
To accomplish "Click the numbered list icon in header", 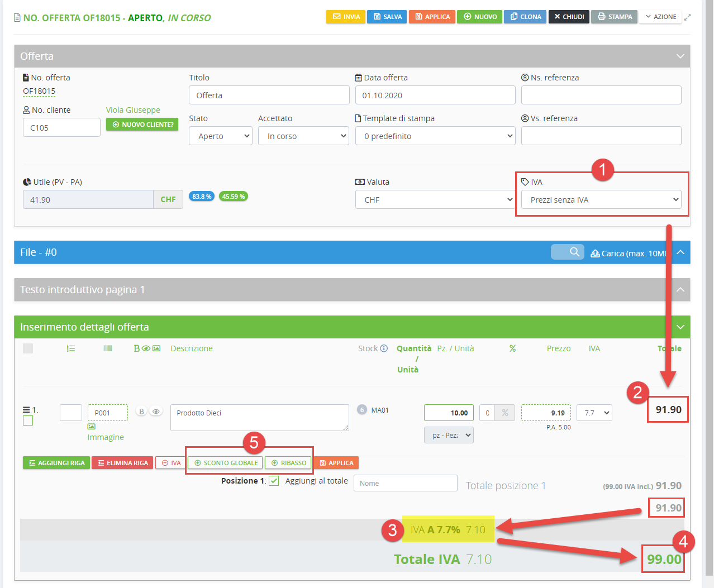I will [x=71, y=348].
